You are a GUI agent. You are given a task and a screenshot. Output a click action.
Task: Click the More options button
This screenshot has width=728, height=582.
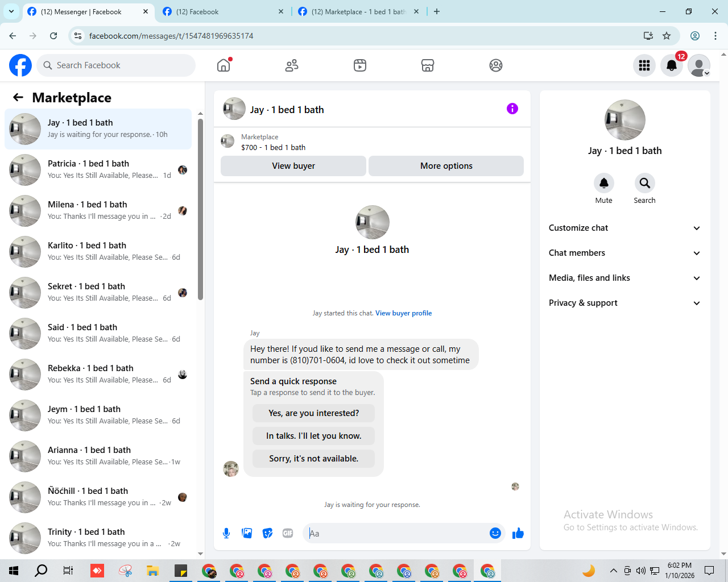[446, 166]
